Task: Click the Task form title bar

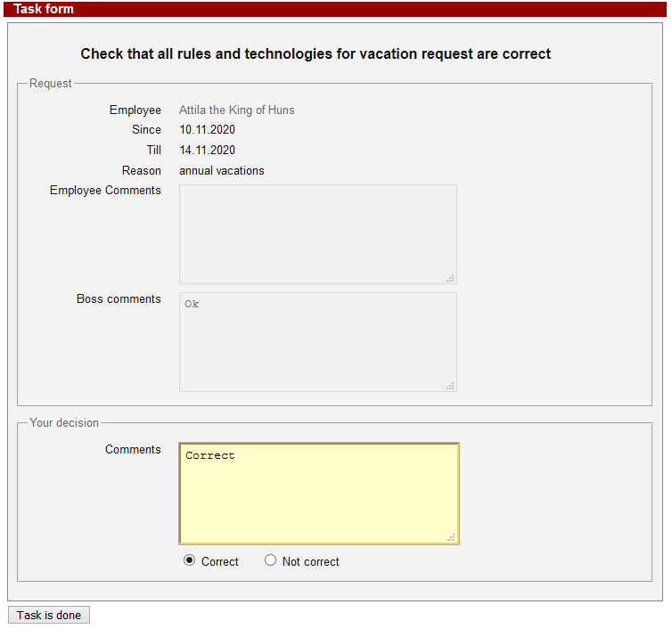Action: click(336, 9)
